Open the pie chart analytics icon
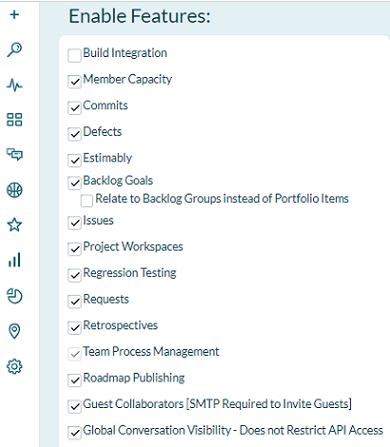 (x=14, y=296)
